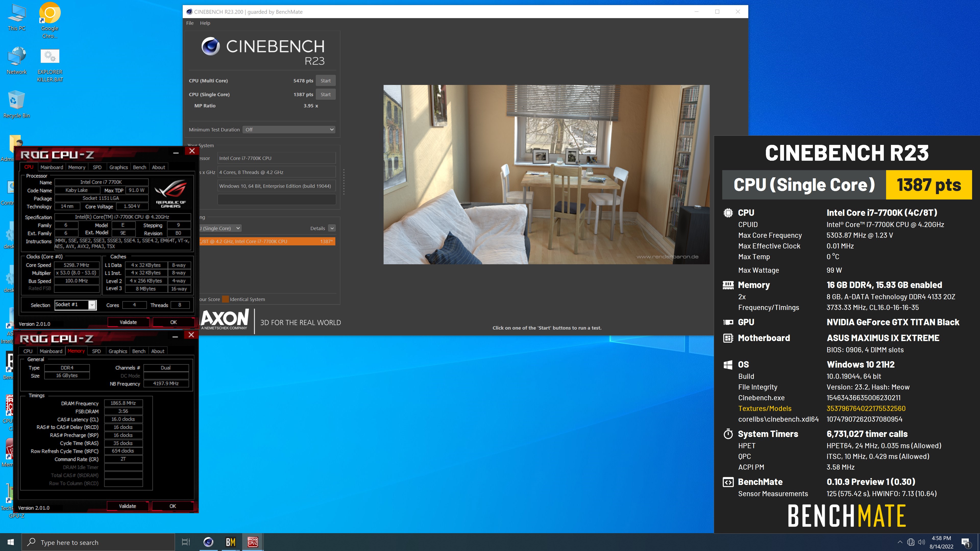The image size is (980, 551).
Task: Open Task View on taskbar
Action: click(x=186, y=542)
